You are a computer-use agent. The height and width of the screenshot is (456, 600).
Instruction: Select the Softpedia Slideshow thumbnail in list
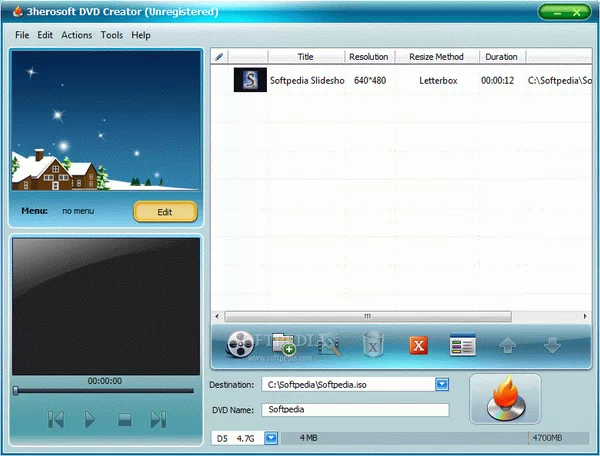tap(250, 80)
